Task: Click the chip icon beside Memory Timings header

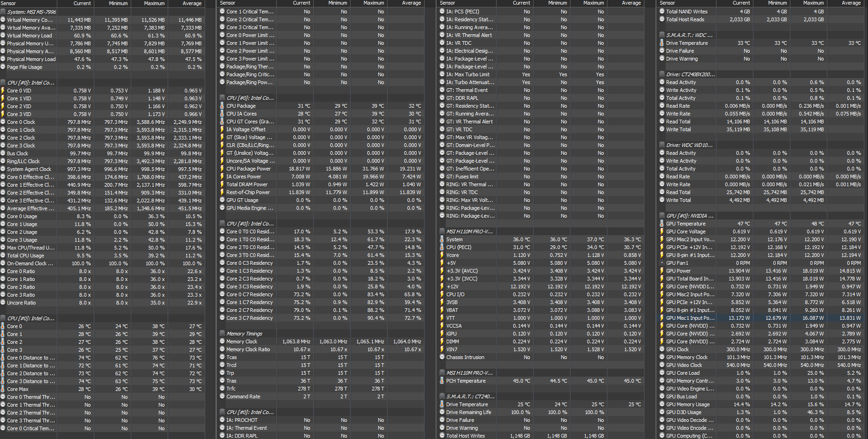Action: point(222,334)
